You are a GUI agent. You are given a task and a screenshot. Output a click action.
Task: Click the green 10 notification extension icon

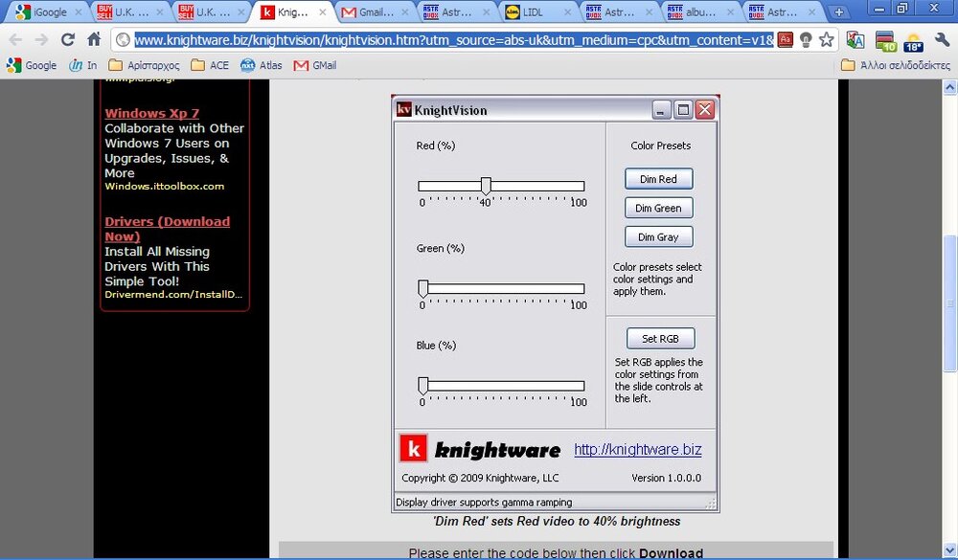pos(885,42)
